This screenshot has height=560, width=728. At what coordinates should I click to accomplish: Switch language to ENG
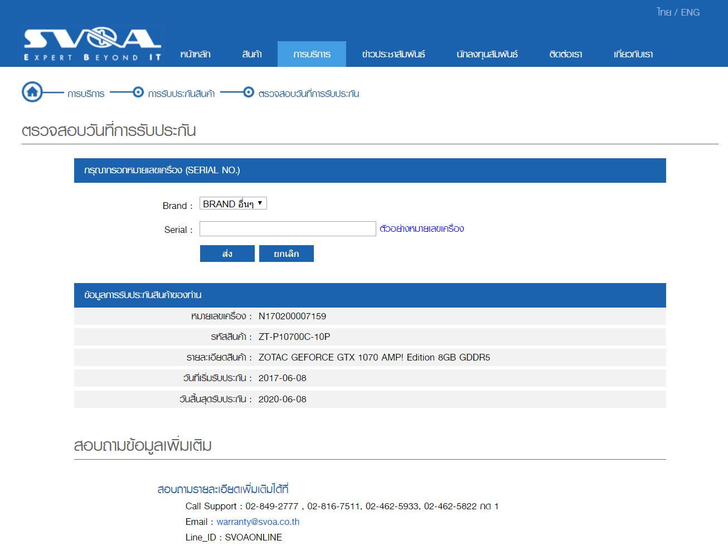(690, 12)
